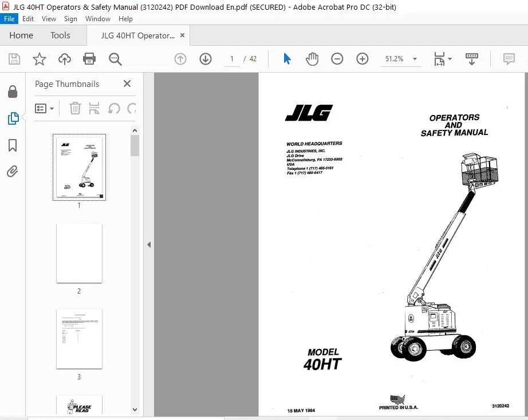Select the JLG 40HT Operator document tab
The image size is (528, 420).
pyautogui.click(x=137, y=35)
